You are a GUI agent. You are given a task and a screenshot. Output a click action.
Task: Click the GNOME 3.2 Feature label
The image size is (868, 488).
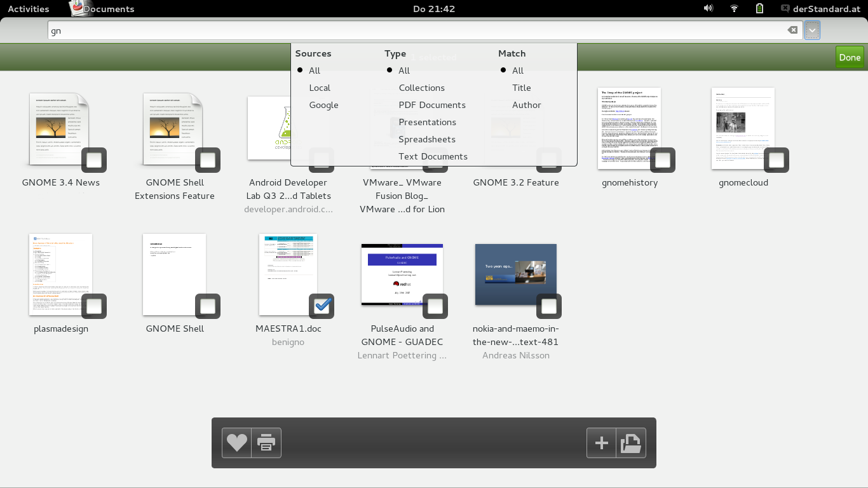(516, 182)
